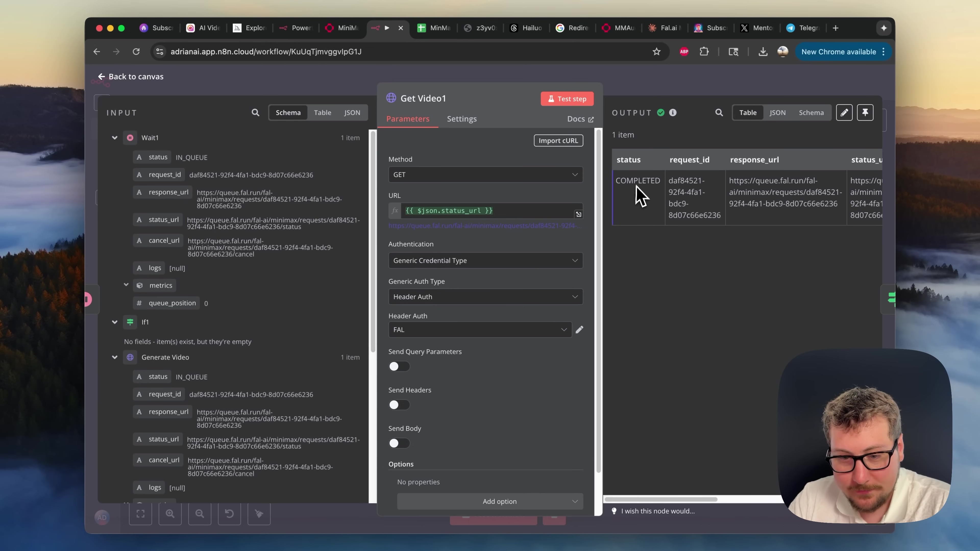
Task: Switch INPUT view to Table
Action: pyautogui.click(x=322, y=112)
